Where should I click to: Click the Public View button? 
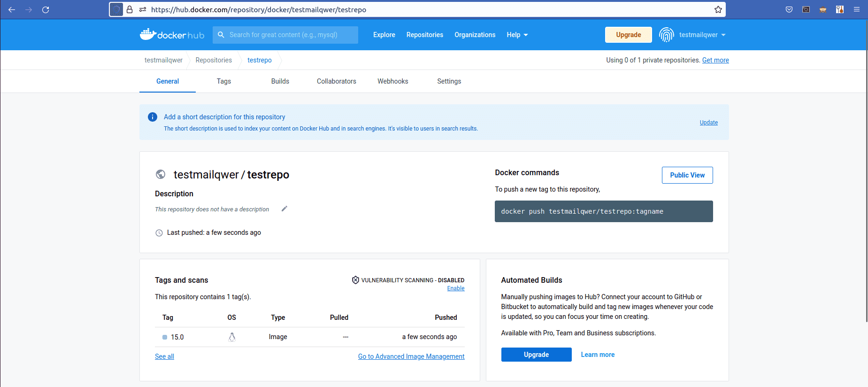pyautogui.click(x=687, y=175)
